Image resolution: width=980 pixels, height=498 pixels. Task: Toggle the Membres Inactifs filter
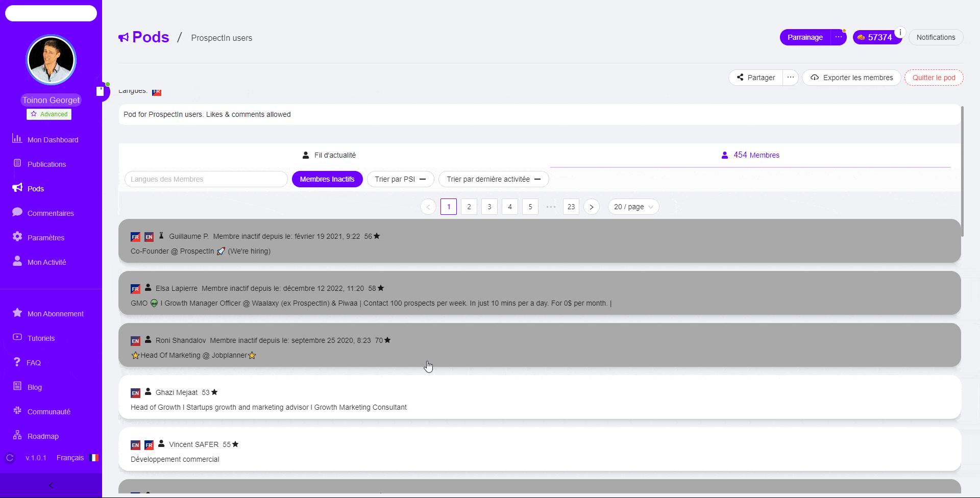(x=327, y=179)
